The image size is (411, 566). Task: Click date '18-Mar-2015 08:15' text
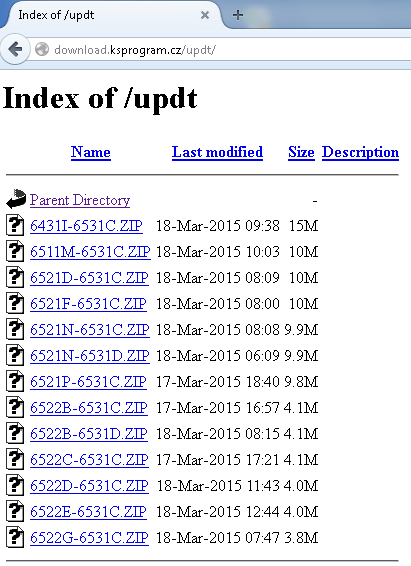pyautogui.click(x=218, y=434)
